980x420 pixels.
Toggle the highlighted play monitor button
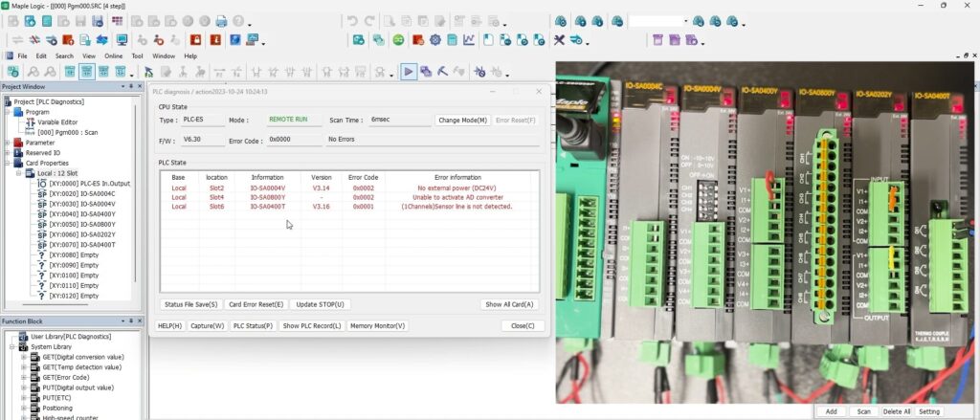tap(408, 72)
